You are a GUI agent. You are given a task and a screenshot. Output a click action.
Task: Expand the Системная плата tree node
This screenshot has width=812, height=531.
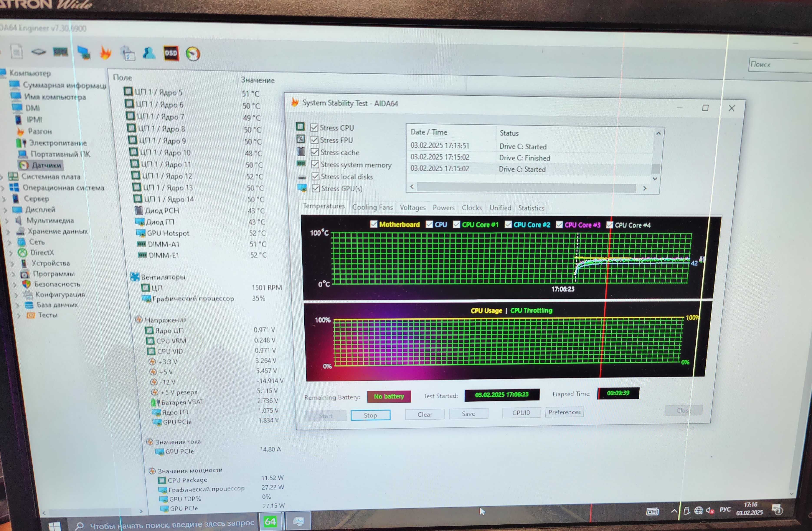point(2,177)
